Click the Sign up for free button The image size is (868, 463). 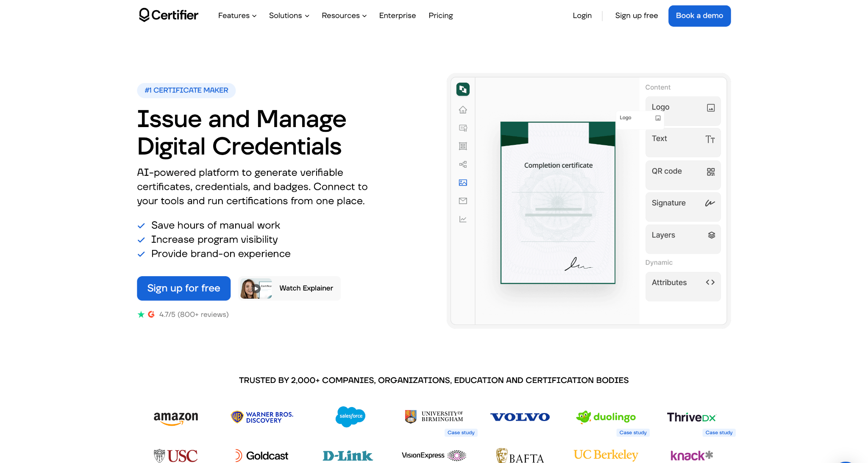(184, 288)
